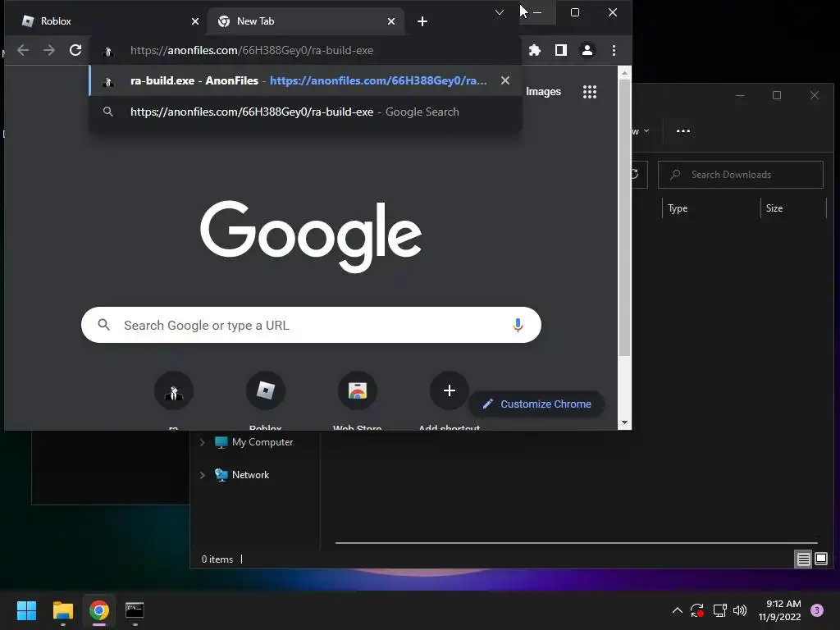The height and width of the screenshot is (630, 840).
Task: Open Windows Start menu
Action: pyautogui.click(x=26, y=610)
